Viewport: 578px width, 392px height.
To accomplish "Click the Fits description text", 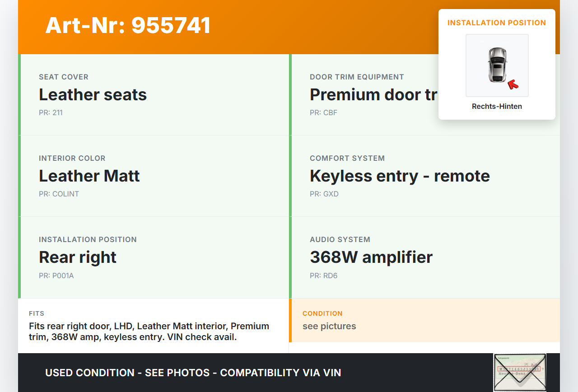I will [149, 331].
